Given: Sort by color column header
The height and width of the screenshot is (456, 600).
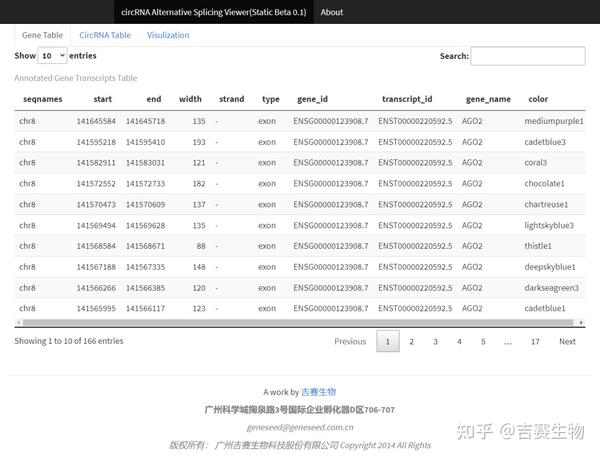Looking at the screenshot, I should (538, 99).
